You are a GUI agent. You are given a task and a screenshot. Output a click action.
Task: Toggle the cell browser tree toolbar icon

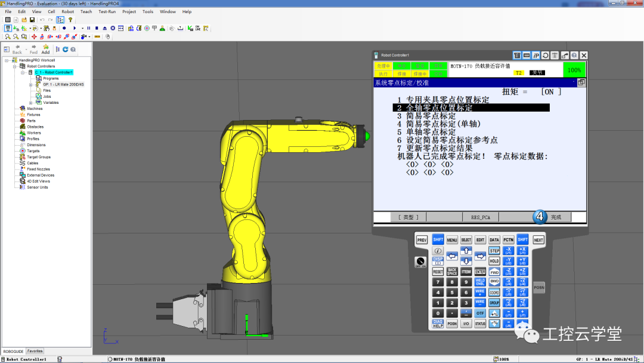point(60,20)
